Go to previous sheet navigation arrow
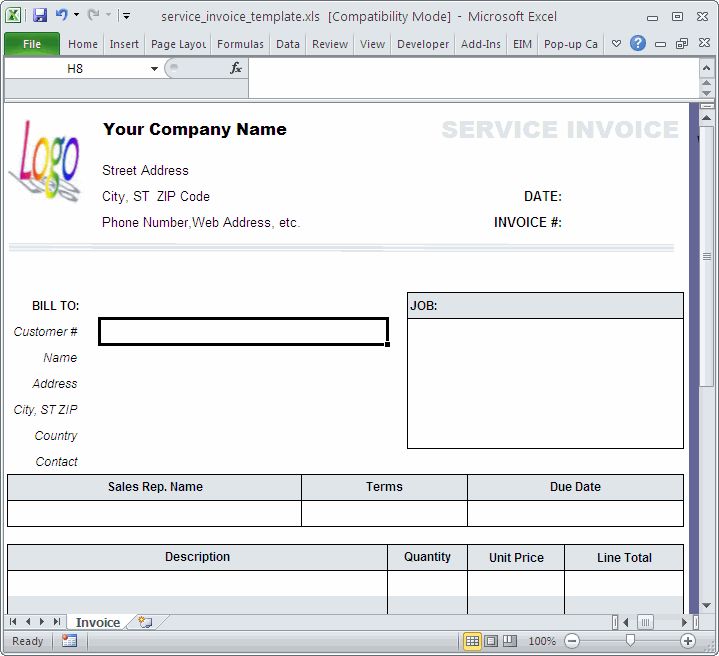 (28, 622)
